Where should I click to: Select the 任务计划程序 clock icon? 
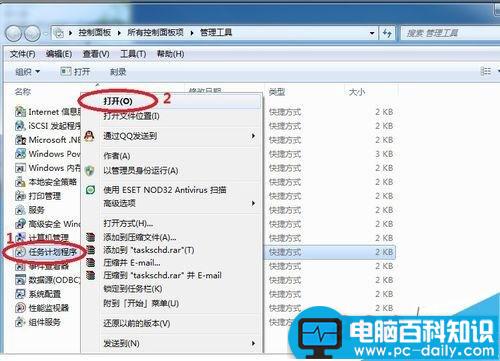(20, 252)
